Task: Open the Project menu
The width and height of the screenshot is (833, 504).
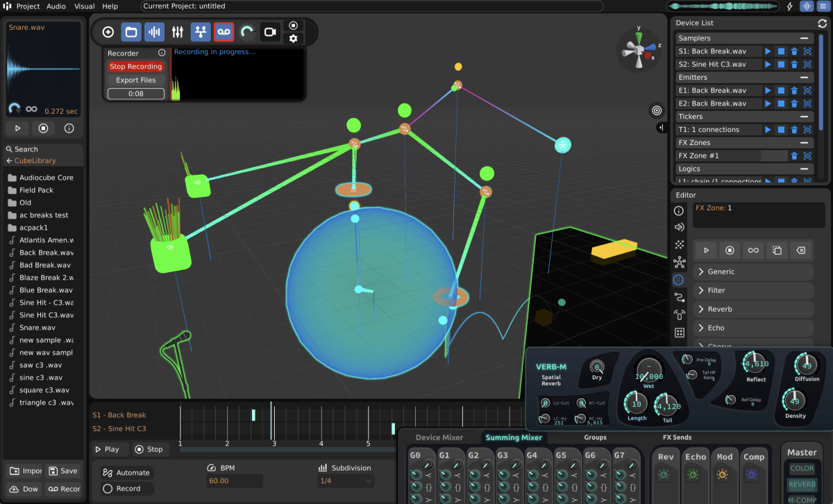Action: (28, 6)
